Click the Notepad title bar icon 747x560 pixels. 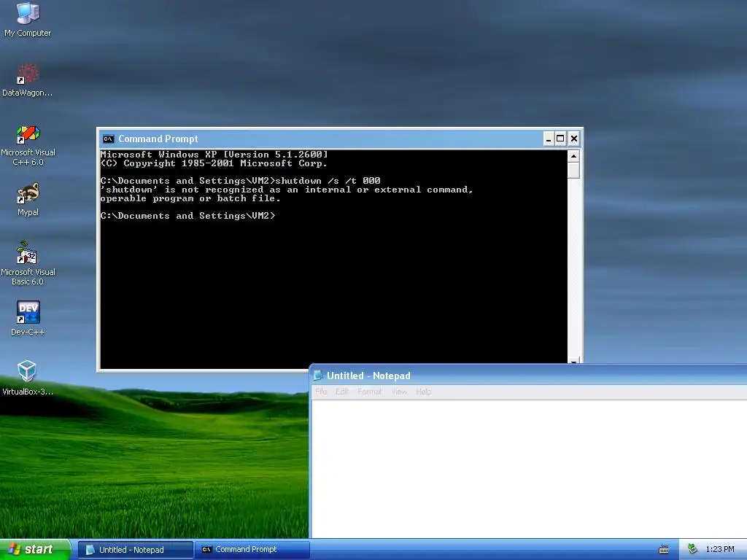(x=318, y=376)
